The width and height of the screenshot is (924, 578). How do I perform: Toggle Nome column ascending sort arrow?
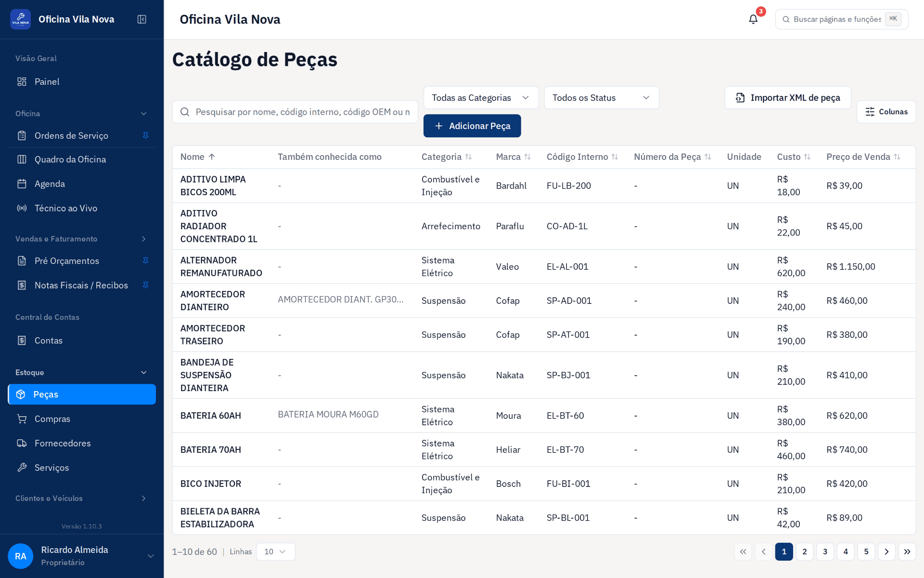point(212,157)
